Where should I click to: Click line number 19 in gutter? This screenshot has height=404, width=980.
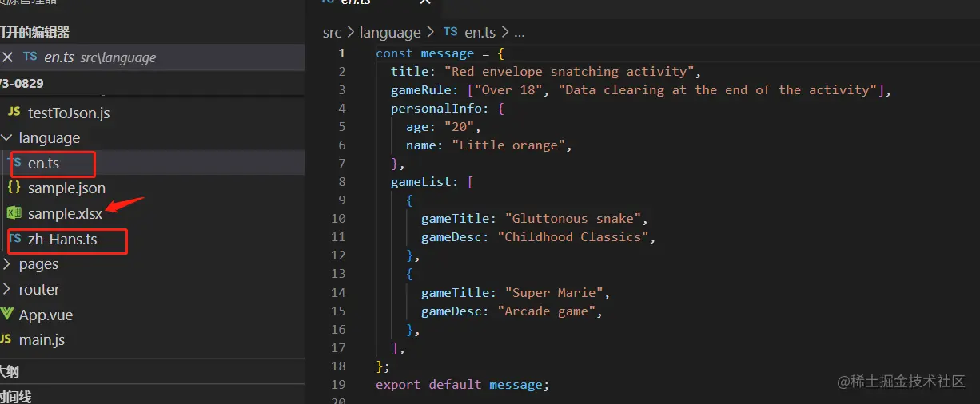[x=338, y=384]
